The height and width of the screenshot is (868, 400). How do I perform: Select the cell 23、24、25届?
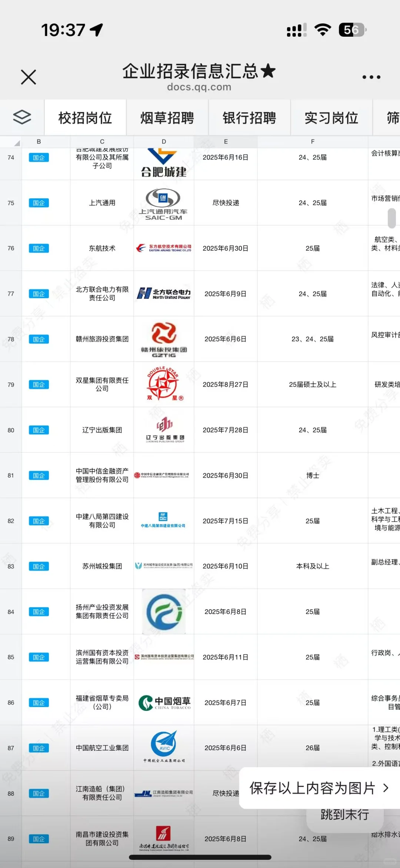click(x=313, y=339)
